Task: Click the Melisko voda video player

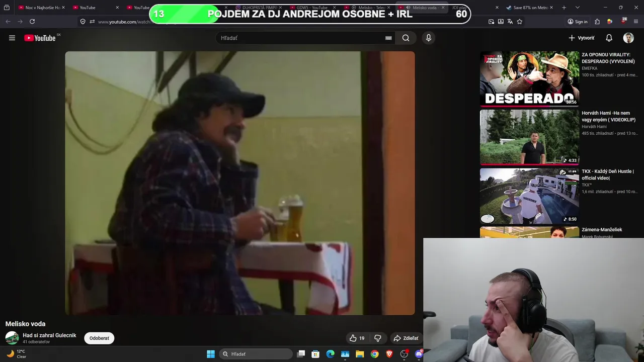Action: click(240, 183)
